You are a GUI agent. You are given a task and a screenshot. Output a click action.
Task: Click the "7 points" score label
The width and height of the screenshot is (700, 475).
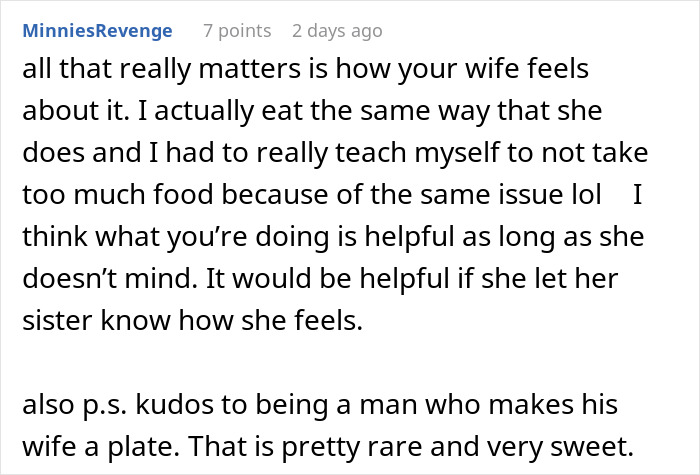coord(237,31)
